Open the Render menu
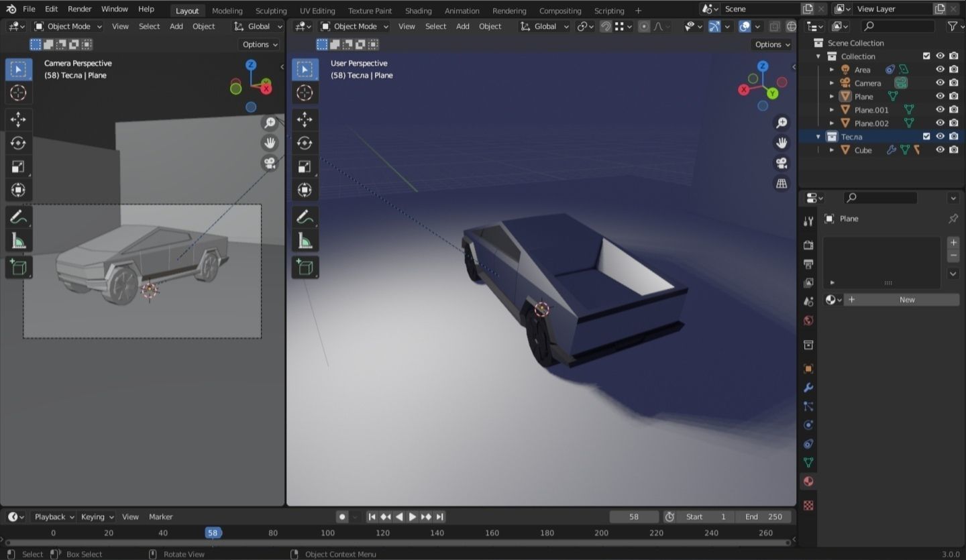The image size is (966, 560). (80, 9)
